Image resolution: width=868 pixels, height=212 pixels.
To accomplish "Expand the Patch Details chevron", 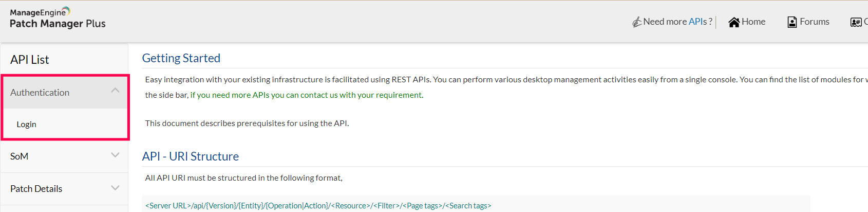I will point(115,188).
